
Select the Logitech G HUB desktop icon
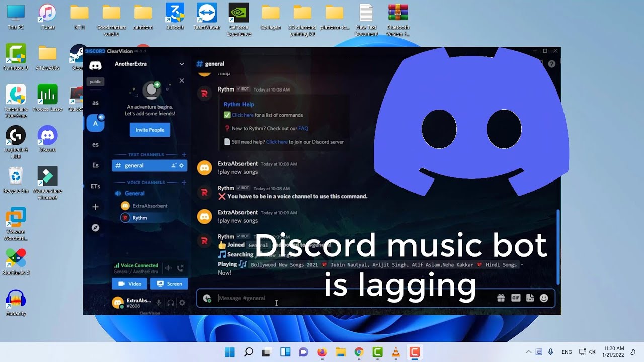point(16,142)
